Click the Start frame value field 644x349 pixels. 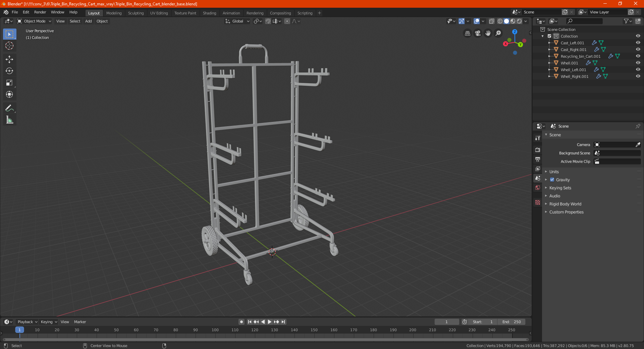(483, 322)
